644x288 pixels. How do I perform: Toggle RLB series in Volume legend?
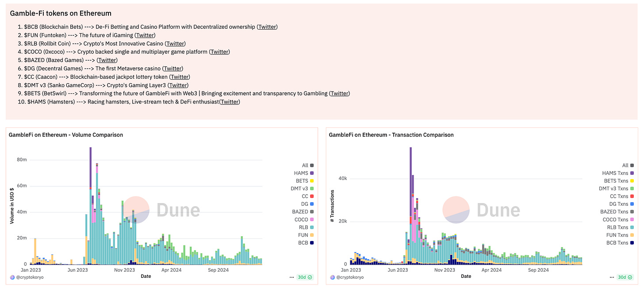(307, 227)
